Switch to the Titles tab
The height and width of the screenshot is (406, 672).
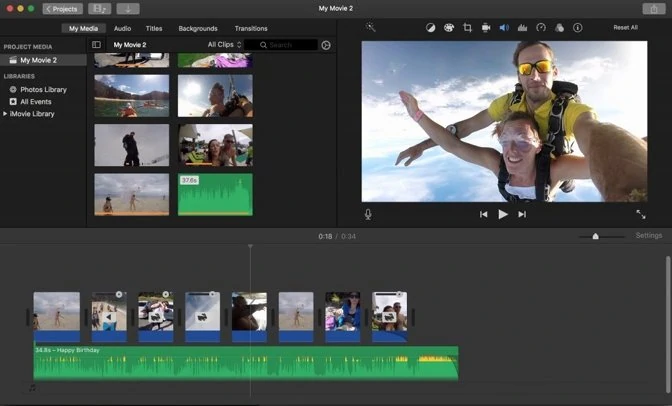(x=154, y=28)
